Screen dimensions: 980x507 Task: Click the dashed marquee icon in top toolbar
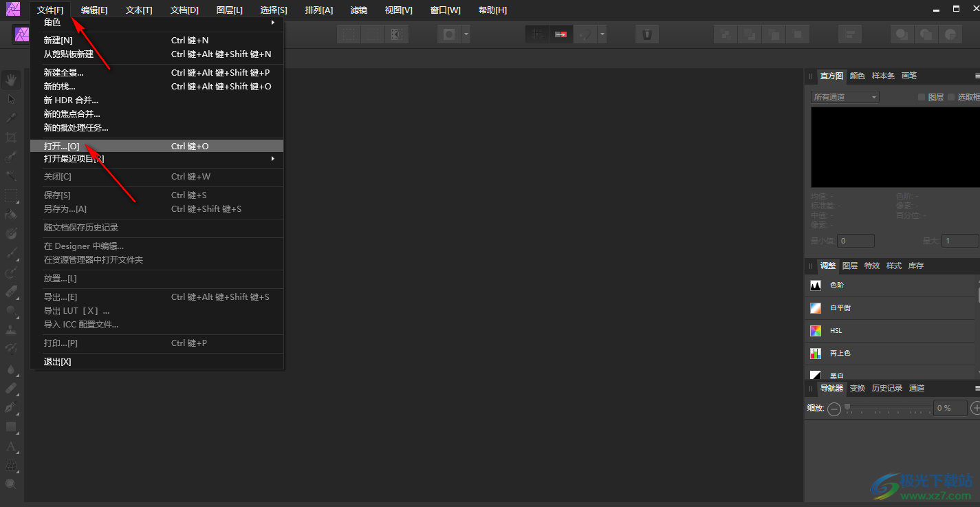coord(349,34)
